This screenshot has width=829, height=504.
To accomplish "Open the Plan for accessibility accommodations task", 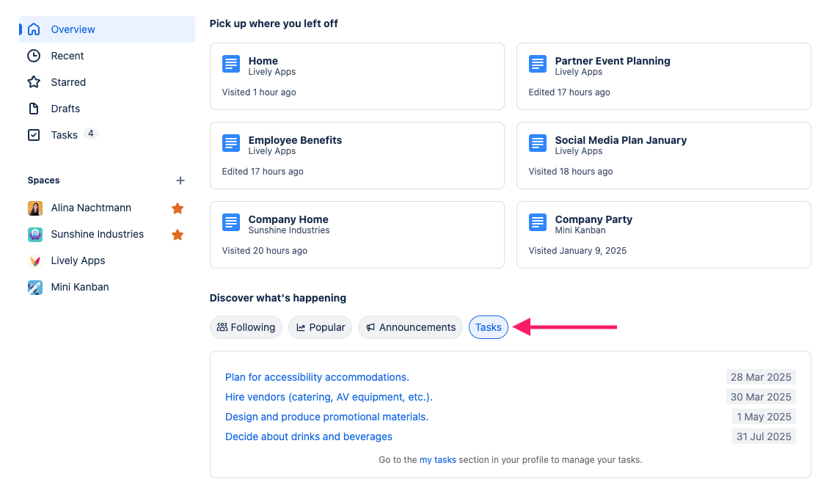I will click(317, 376).
